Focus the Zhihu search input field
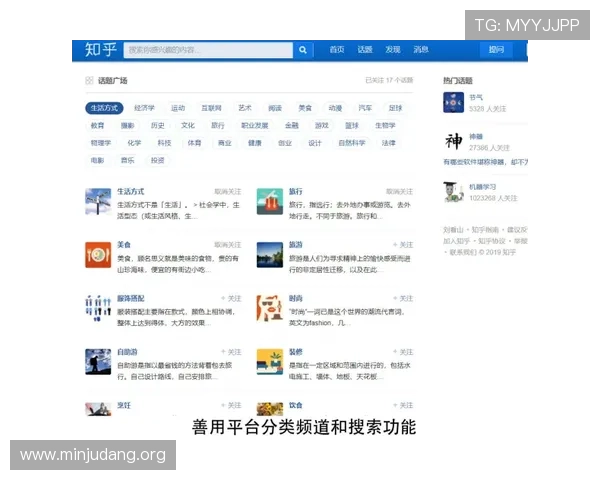Viewport: 600px width, 480px height. (x=208, y=50)
